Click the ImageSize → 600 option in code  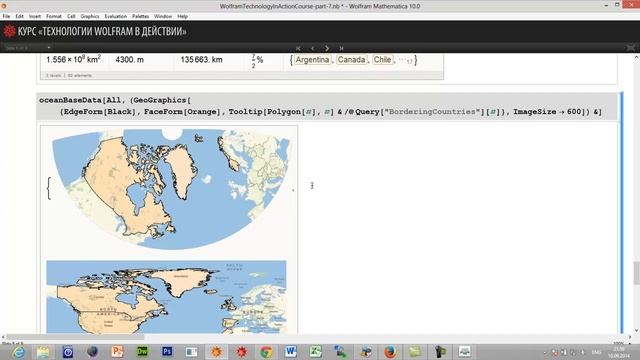pyautogui.click(x=547, y=112)
